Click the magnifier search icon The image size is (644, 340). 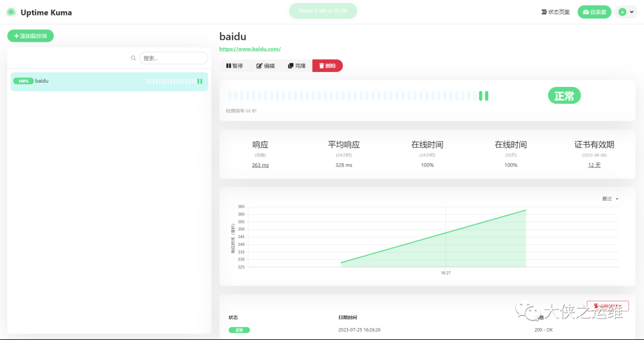click(134, 58)
